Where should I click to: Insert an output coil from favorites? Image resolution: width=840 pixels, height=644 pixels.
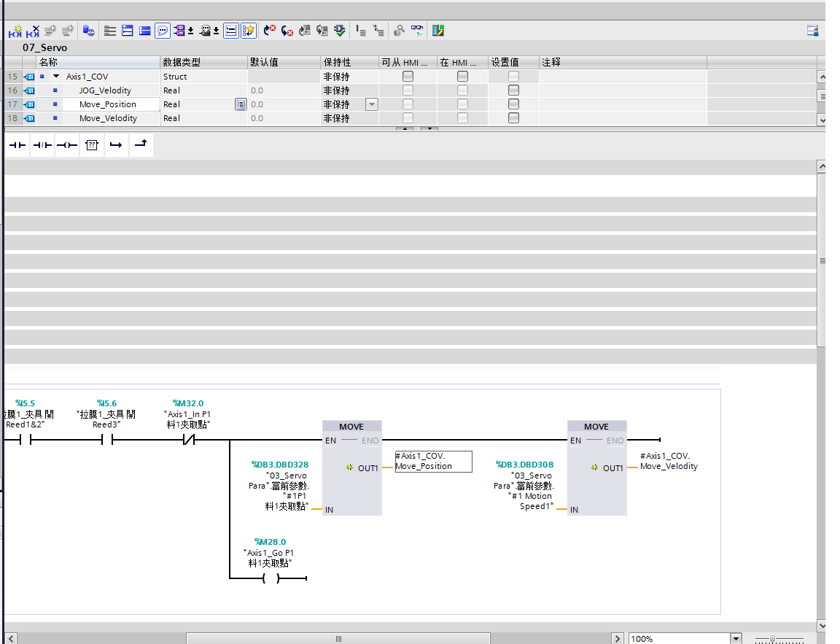click(x=67, y=145)
